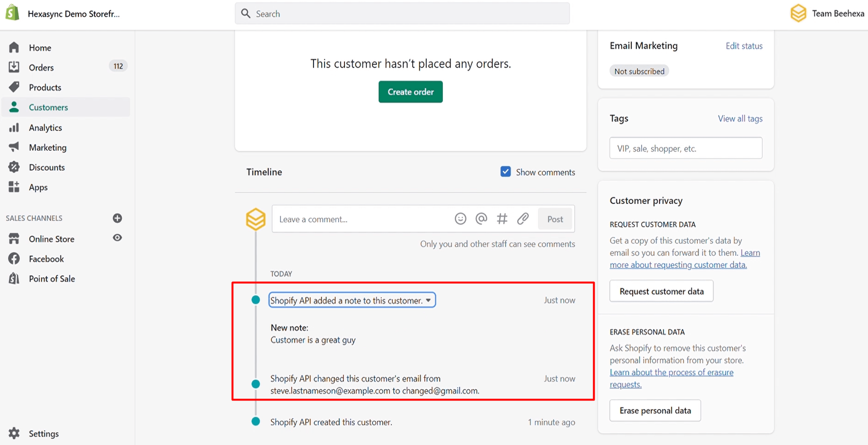Viewport: 868px width, 445px height.
Task: Click the Tags input field
Action: 686,148
